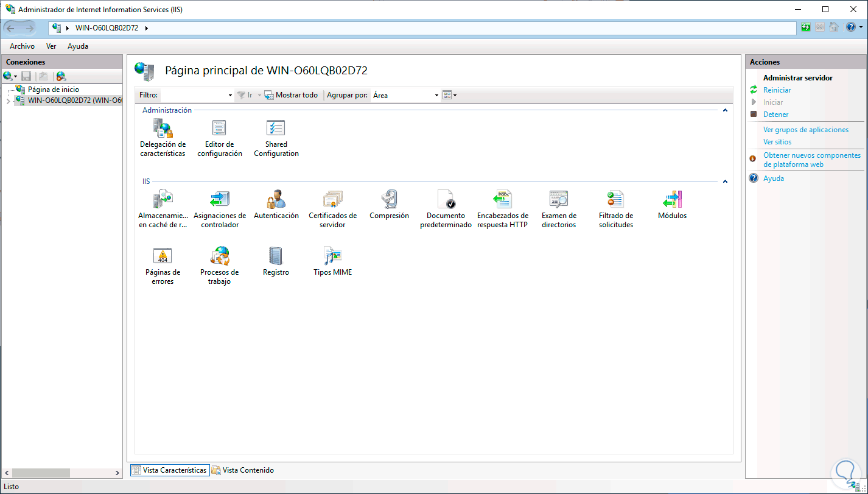This screenshot has height=494, width=868.
Task: Switch to Vista Contenido tab
Action: [x=243, y=470]
